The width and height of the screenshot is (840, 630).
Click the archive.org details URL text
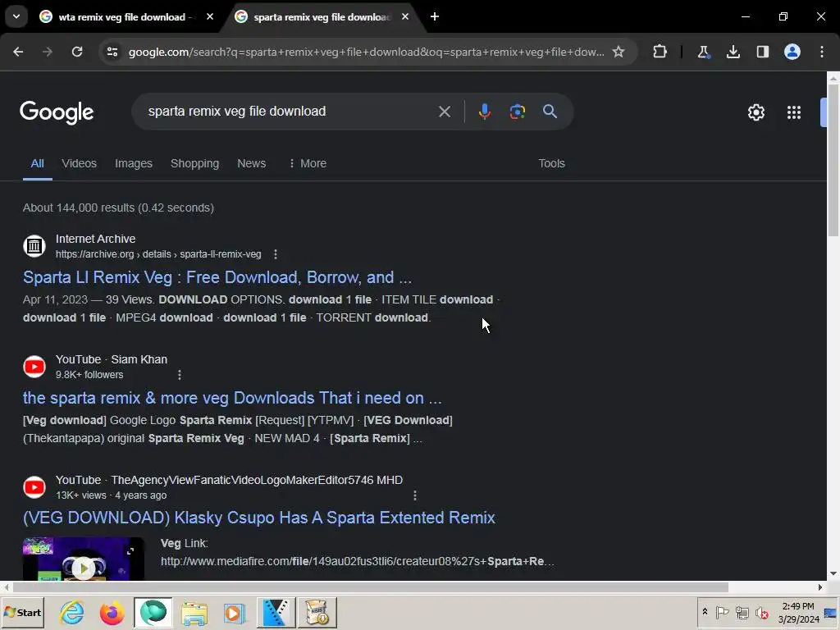[158, 254]
